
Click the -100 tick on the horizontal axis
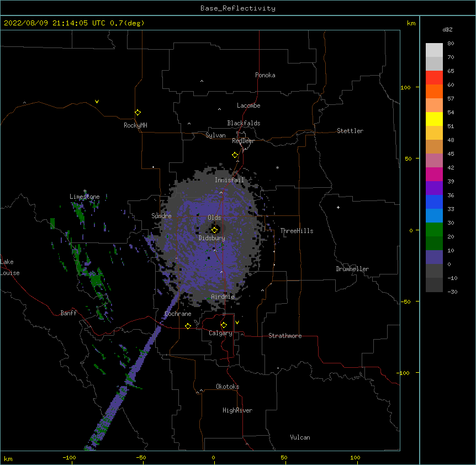[x=69, y=458]
